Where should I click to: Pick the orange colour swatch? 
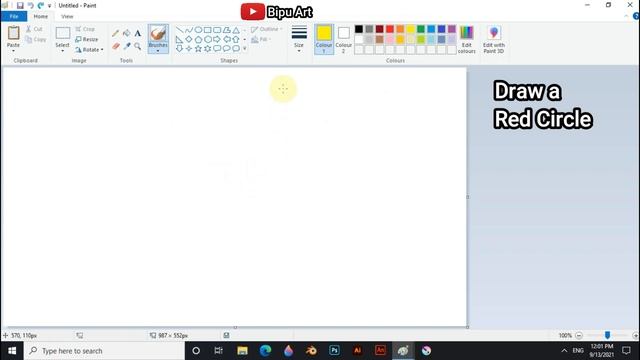(400, 29)
